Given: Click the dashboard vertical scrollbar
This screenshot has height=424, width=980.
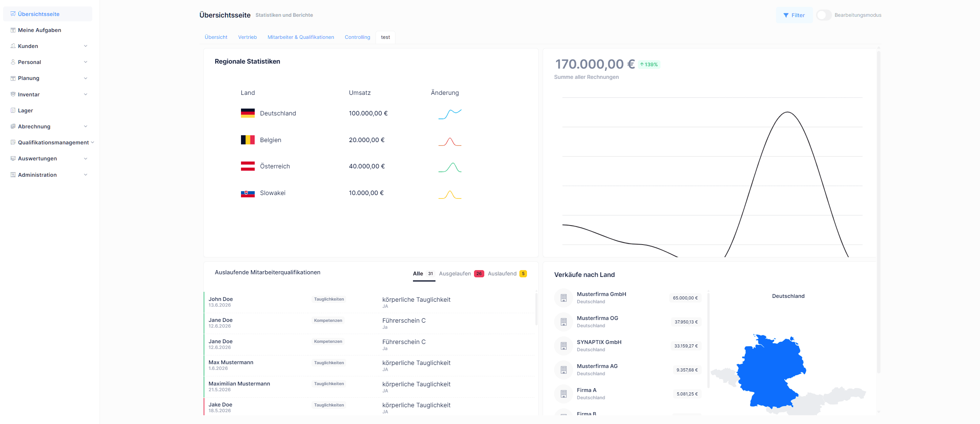Looking at the screenshot, I should pyautogui.click(x=879, y=211).
